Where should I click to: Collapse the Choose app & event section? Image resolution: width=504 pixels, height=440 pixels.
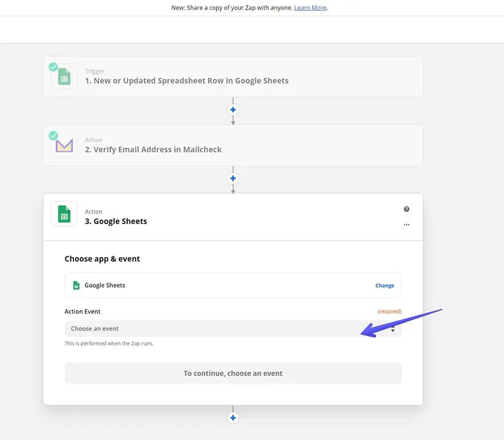point(103,259)
